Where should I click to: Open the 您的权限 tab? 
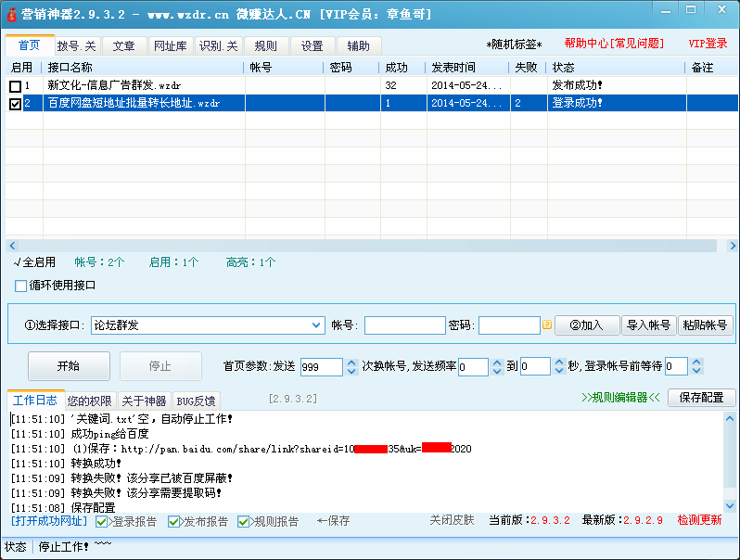(x=90, y=401)
